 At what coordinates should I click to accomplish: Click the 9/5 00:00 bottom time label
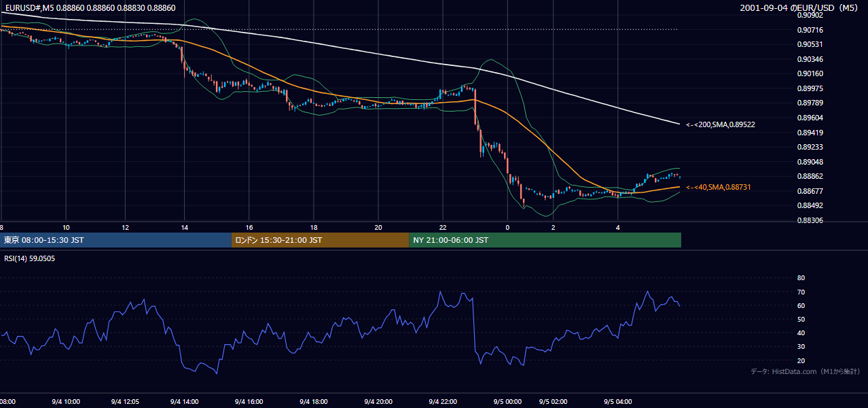[x=507, y=402]
